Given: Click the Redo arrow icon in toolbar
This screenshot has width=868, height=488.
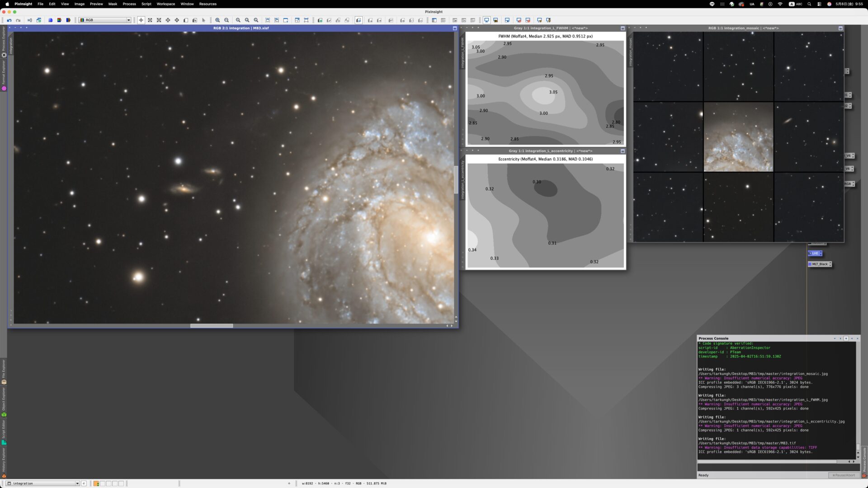Looking at the screenshot, I should click(x=18, y=20).
